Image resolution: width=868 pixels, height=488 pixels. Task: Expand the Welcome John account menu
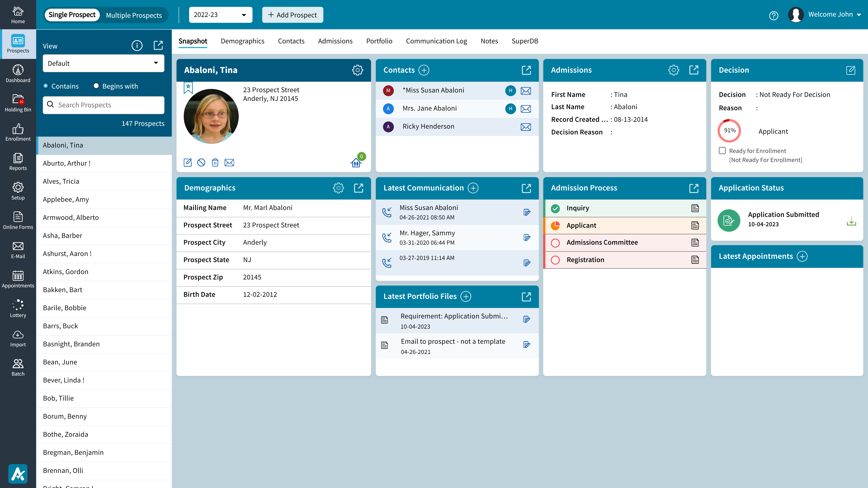pyautogui.click(x=835, y=14)
